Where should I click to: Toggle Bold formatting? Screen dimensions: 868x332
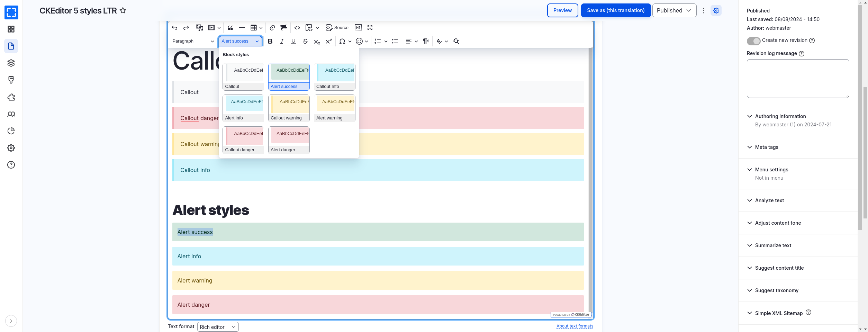[x=270, y=41]
